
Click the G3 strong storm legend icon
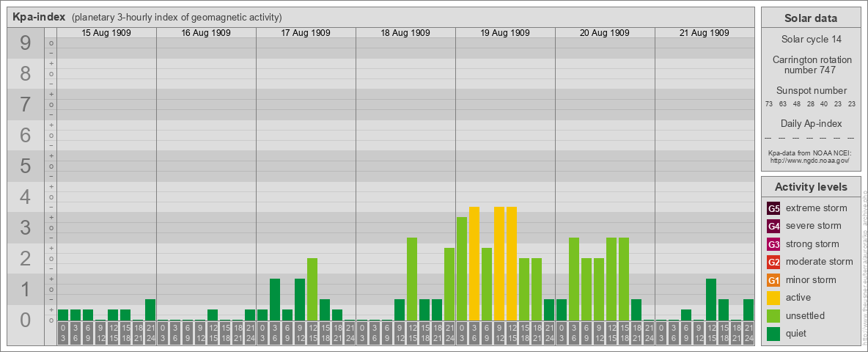pyautogui.click(x=773, y=244)
